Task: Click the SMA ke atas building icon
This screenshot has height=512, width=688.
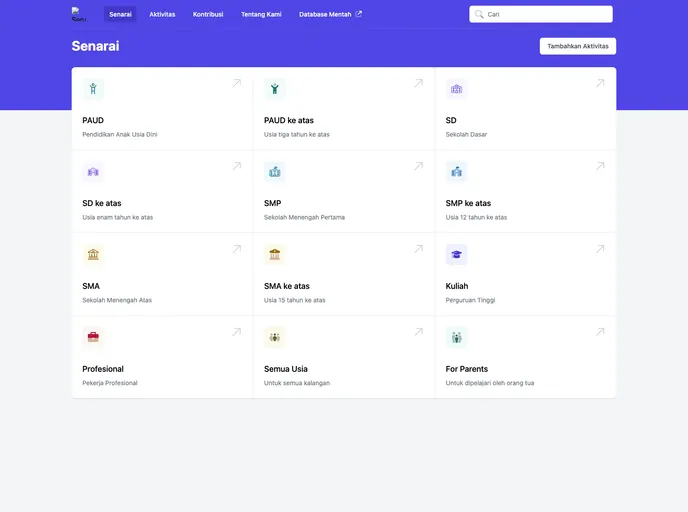Action: point(275,255)
